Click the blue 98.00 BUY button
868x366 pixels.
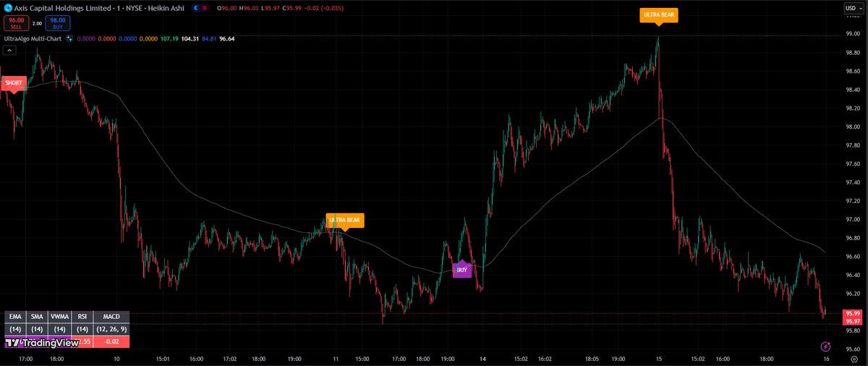(58, 23)
